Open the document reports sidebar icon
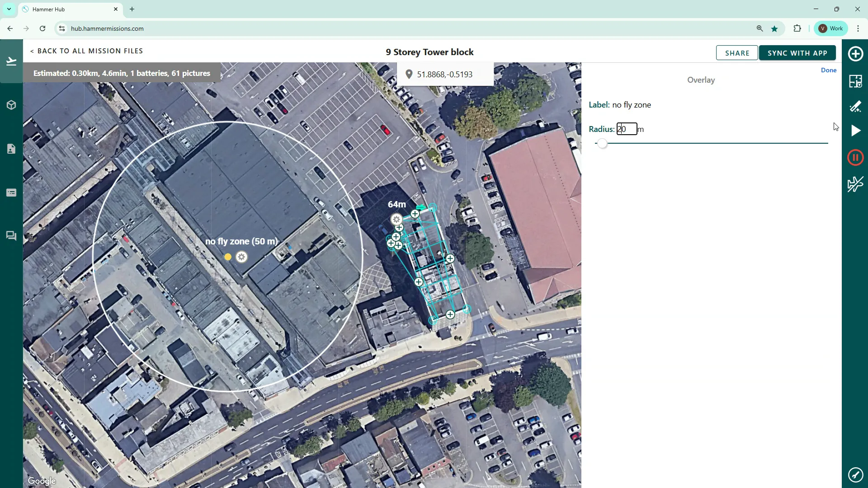The width and height of the screenshot is (868, 488). point(11,149)
